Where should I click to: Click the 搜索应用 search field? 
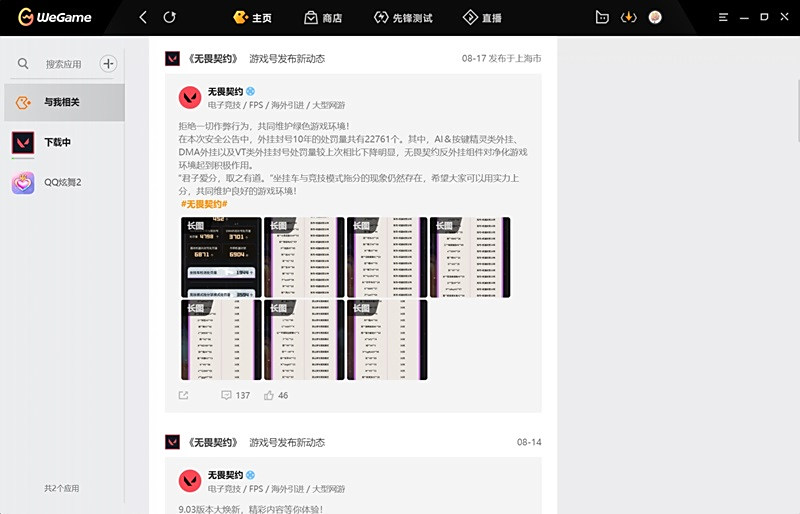coord(64,64)
